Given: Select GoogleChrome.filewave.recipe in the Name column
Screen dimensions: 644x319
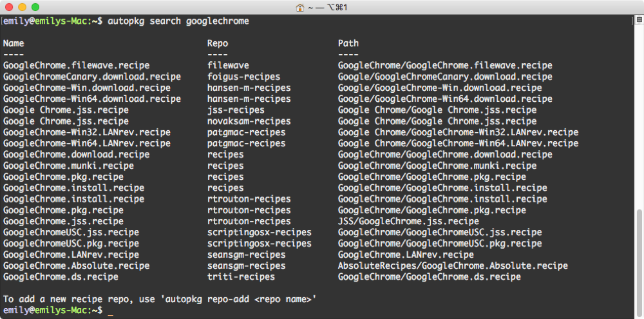Looking at the screenshot, I should coord(76,66).
